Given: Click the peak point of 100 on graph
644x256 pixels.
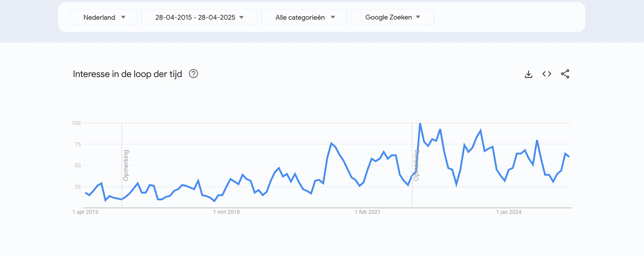Looking at the screenshot, I should tap(420, 123).
